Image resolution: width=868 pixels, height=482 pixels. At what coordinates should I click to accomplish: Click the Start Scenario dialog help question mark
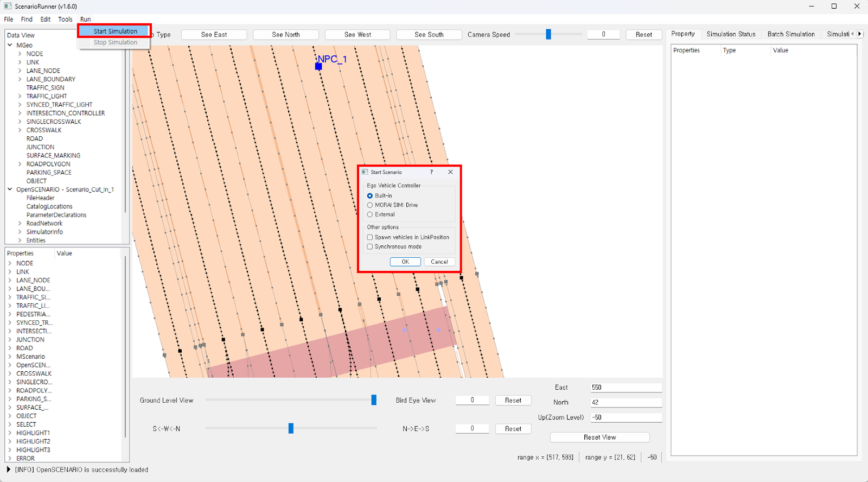[432, 172]
